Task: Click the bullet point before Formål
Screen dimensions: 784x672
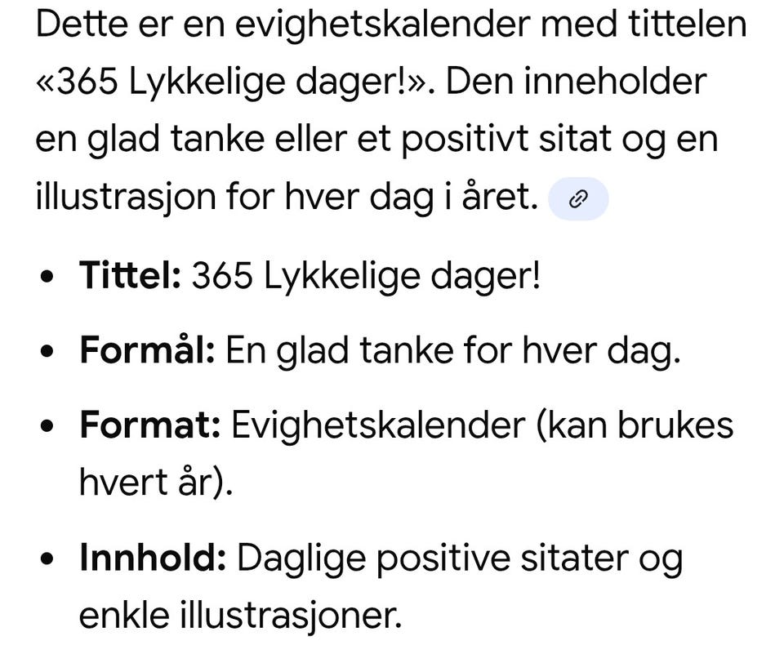Action: pyautogui.click(x=47, y=351)
